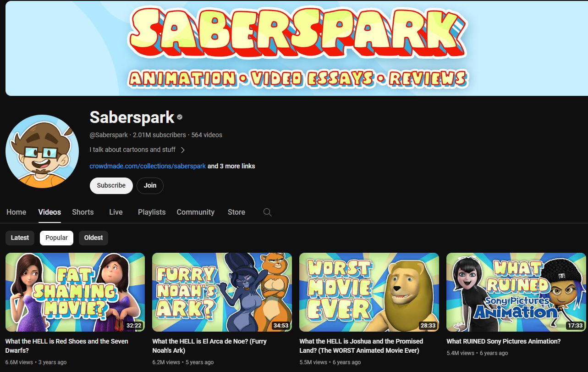Click the channel search magnifier icon
This screenshot has width=588, height=372.
coord(268,212)
